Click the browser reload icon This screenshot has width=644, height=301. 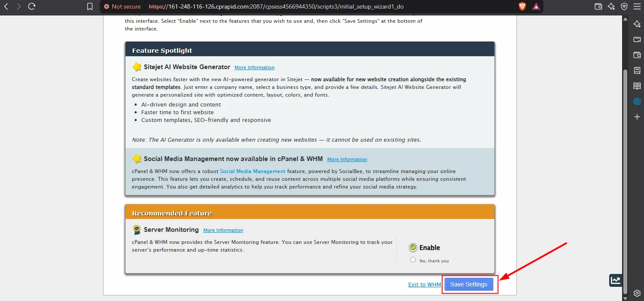click(31, 6)
